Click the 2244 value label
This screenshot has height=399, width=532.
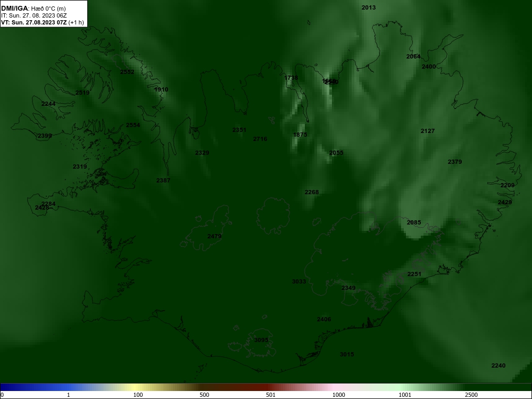coord(48,104)
